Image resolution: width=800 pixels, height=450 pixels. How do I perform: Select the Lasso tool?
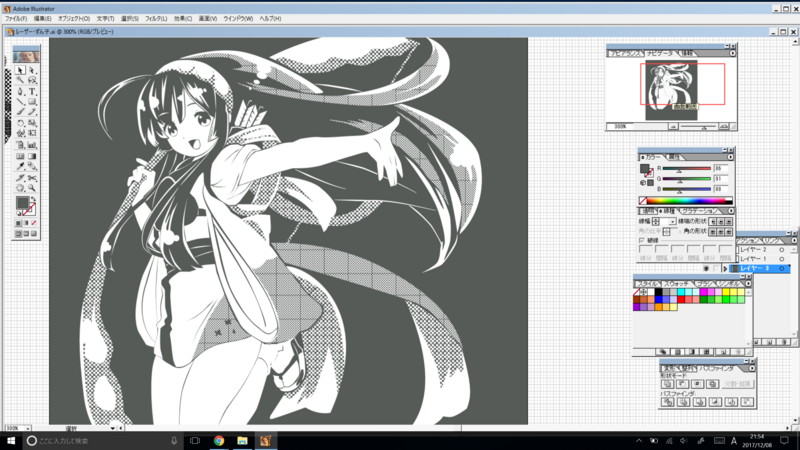point(32,80)
